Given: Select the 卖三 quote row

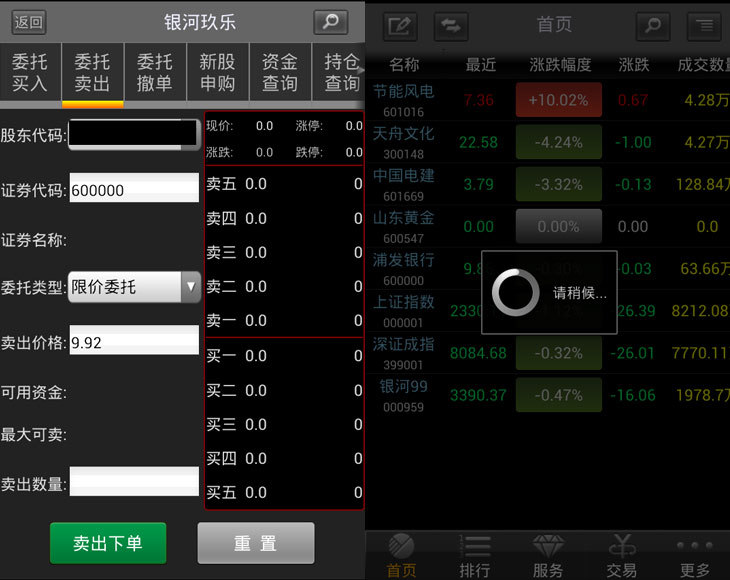Looking at the screenshot, I should click(284, 252).
